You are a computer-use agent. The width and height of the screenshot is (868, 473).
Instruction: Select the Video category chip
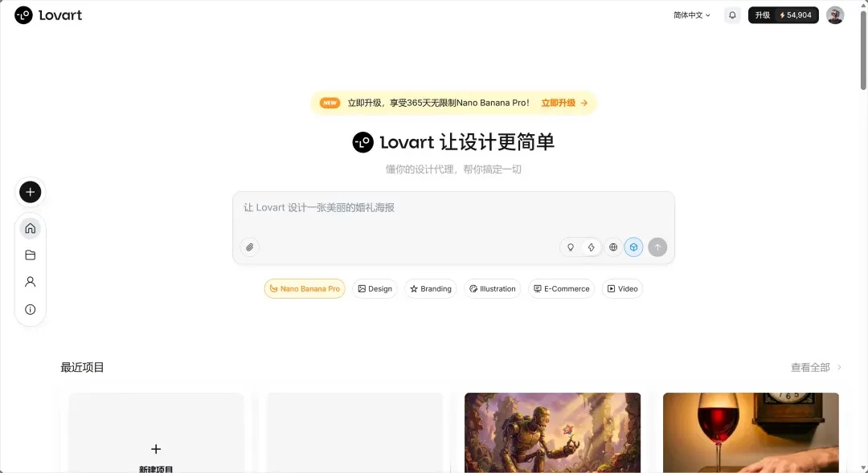point(622,288)
